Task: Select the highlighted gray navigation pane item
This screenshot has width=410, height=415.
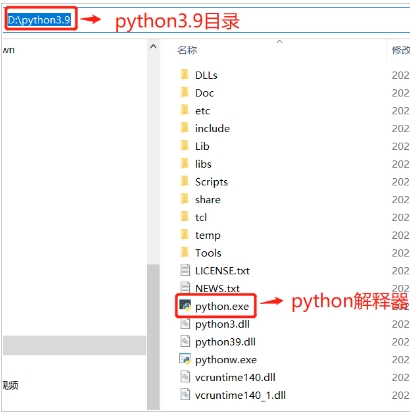Action: tap(74, 345)
